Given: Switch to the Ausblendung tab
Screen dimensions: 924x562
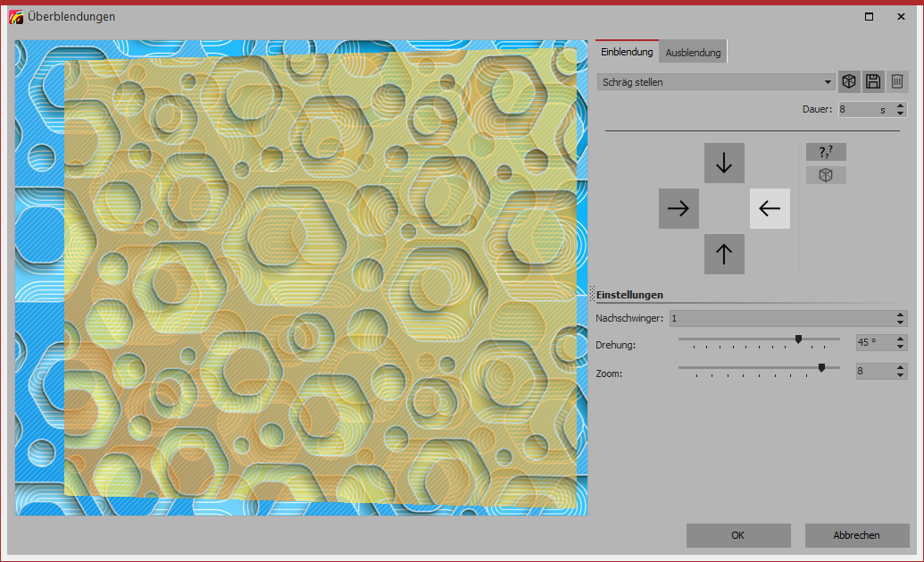Looking at the screenshot, I should 693,53.
